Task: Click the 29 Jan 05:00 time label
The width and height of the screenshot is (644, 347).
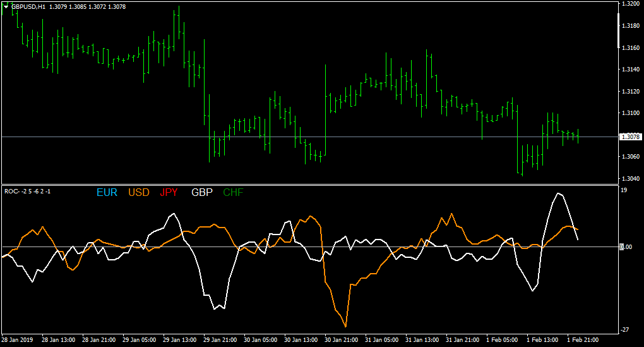Action: [140, 340]
